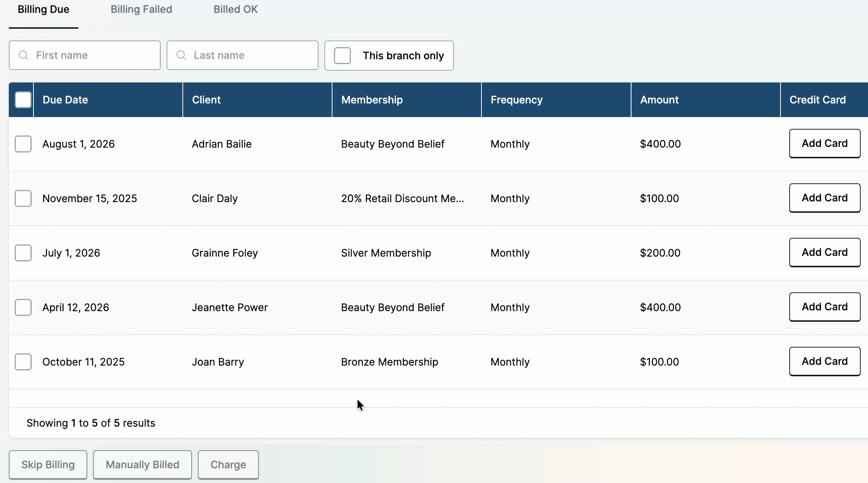The width and height of the screenshot is (868, 483).
Task: Click the Last name search magnifier icon
Action: point(181,55)
